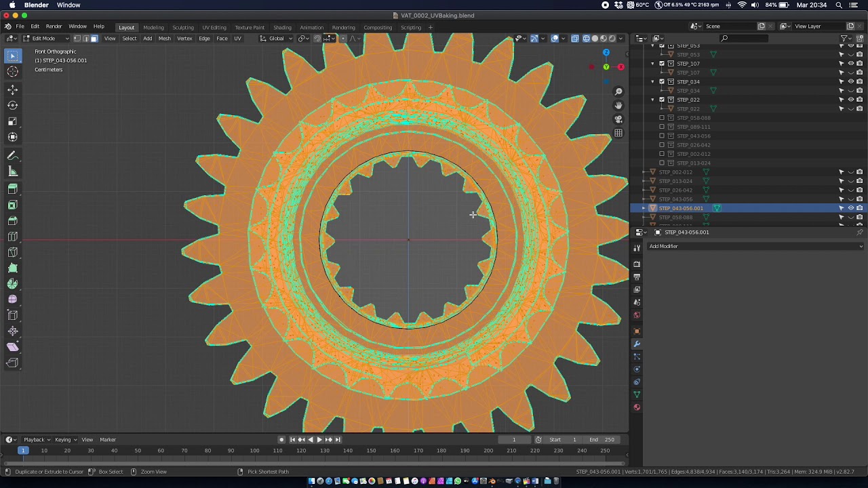The height and width of the screenshot is (488, 868).
Task: Open the Mesh menu in viewport header
Action: click(x=165, y=38)
